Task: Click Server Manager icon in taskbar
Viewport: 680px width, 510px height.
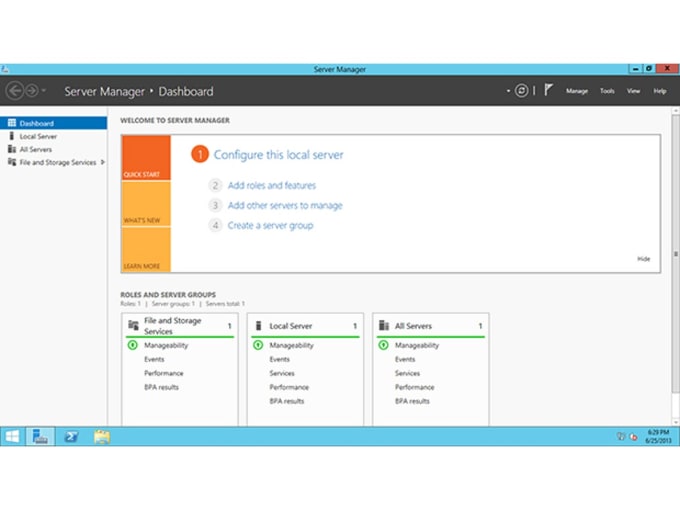Action: click(x=40, y=436)
